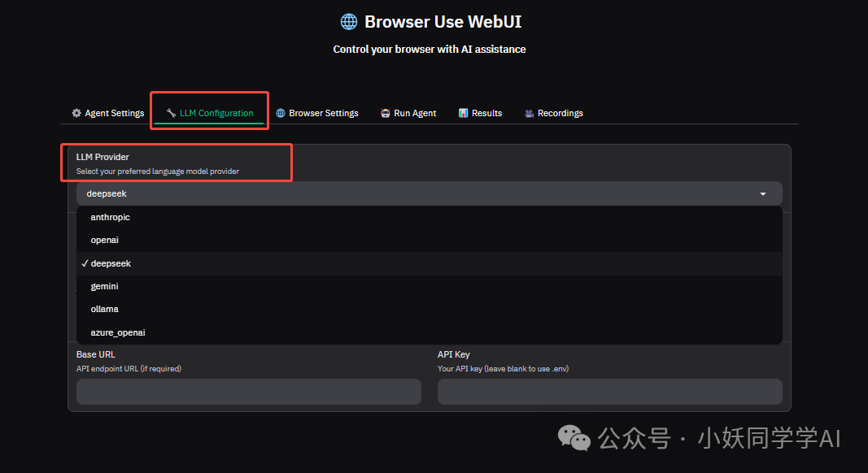
Task: Collapse the LLM Provider dropdown with its arrow
Action: (763, 193)
